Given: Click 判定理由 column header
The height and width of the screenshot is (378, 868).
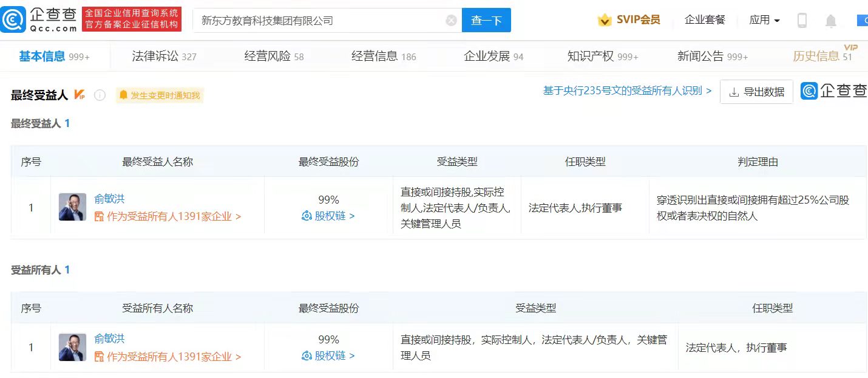Looking at the screenshot, I should click(x=758, y=162).
